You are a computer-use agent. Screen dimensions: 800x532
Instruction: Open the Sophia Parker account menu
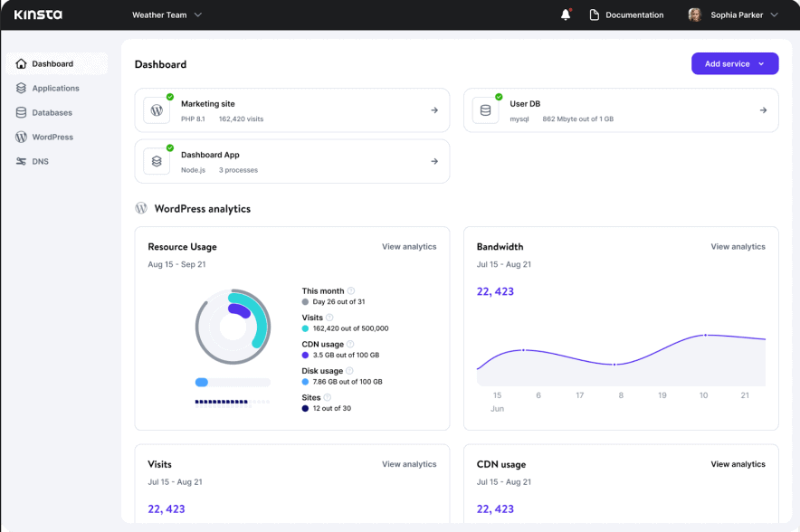coord(732,14)
